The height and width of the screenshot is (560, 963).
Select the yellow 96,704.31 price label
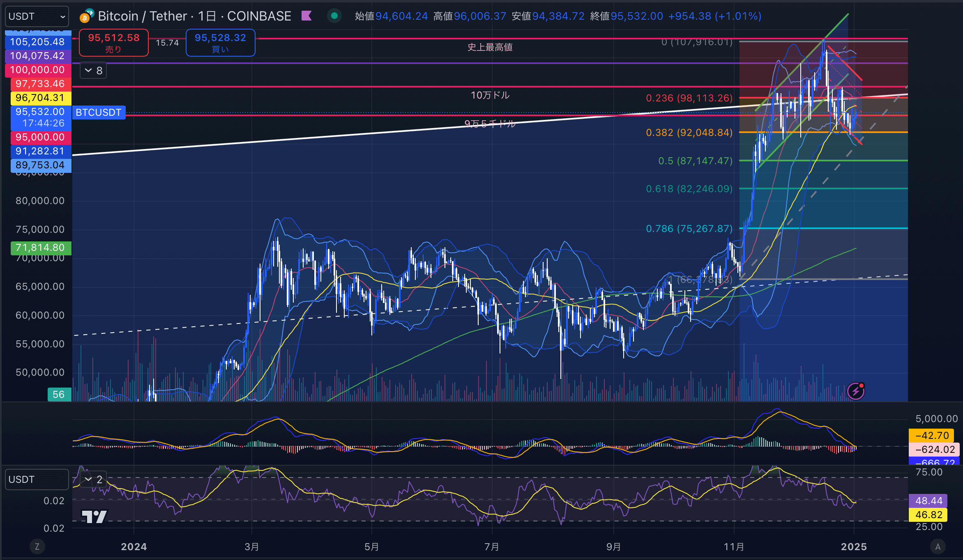pyautogui.click(x=40, y=98)
